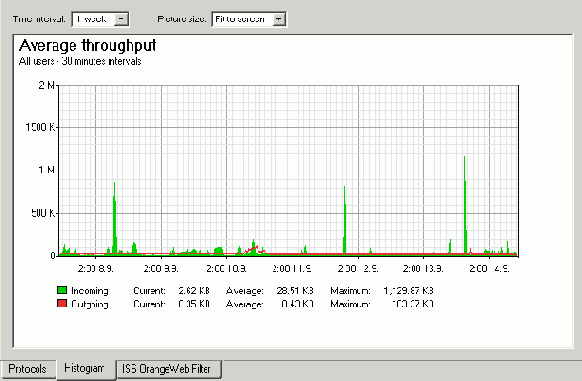
Task: Click the 2:00 8.9. time axis label
Action: (x=95, y=268)
